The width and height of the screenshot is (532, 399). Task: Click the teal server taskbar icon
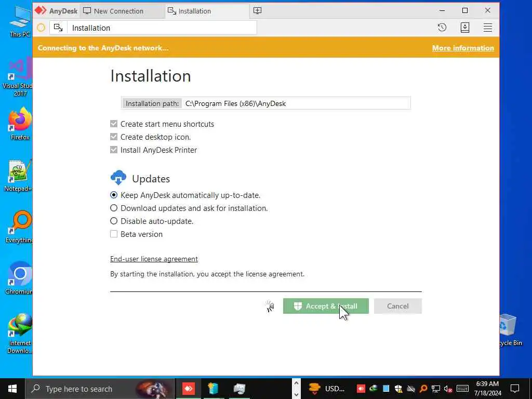click(213, 389)
